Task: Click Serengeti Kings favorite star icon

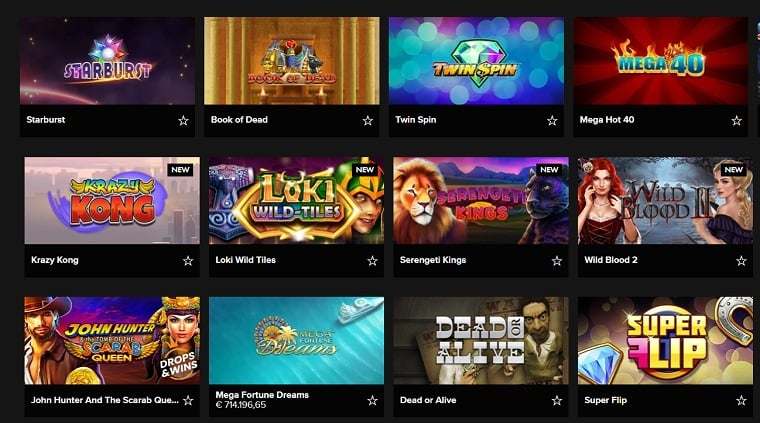Action: 557,261
